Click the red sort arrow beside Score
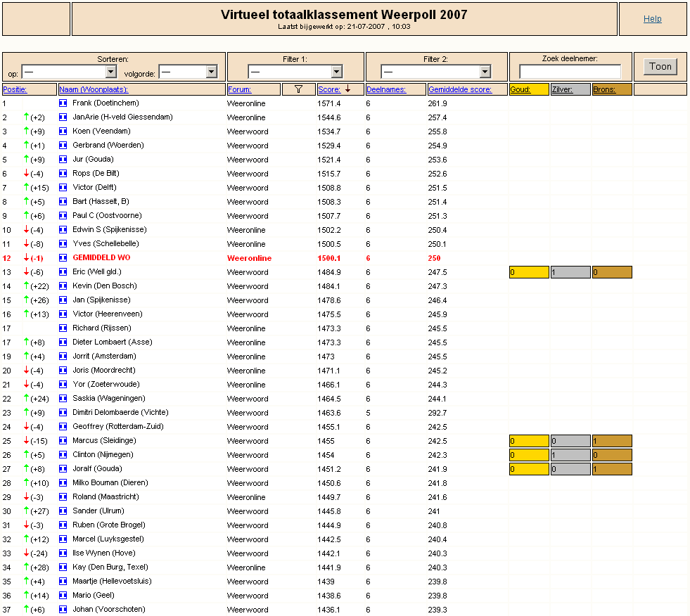690x616 pixels. coord(347,89)
